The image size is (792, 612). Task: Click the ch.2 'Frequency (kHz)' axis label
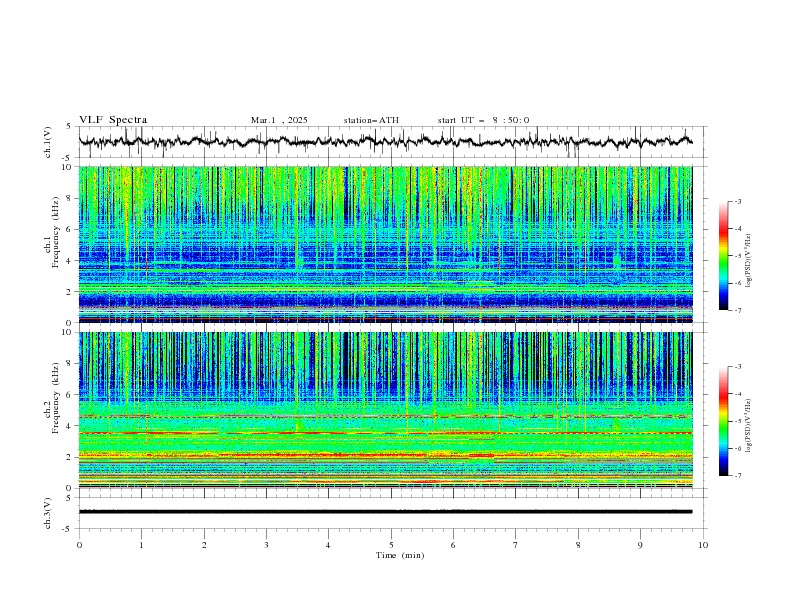tap(56, 398)
